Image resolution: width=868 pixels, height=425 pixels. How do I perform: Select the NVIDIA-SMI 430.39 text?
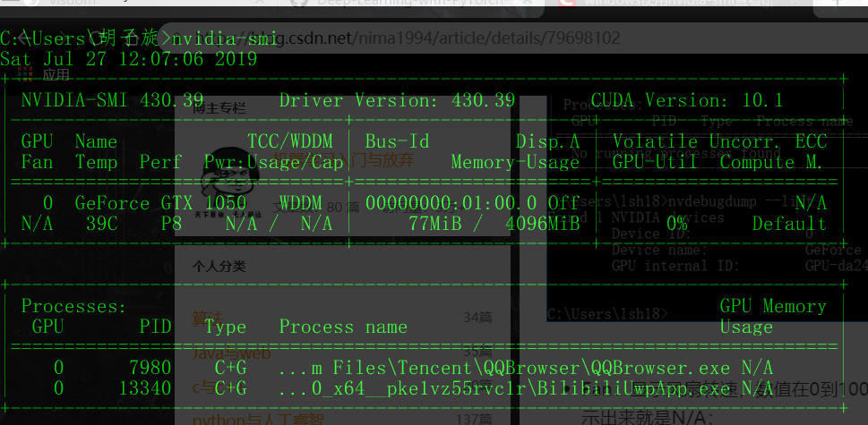[x=112, y=100]
